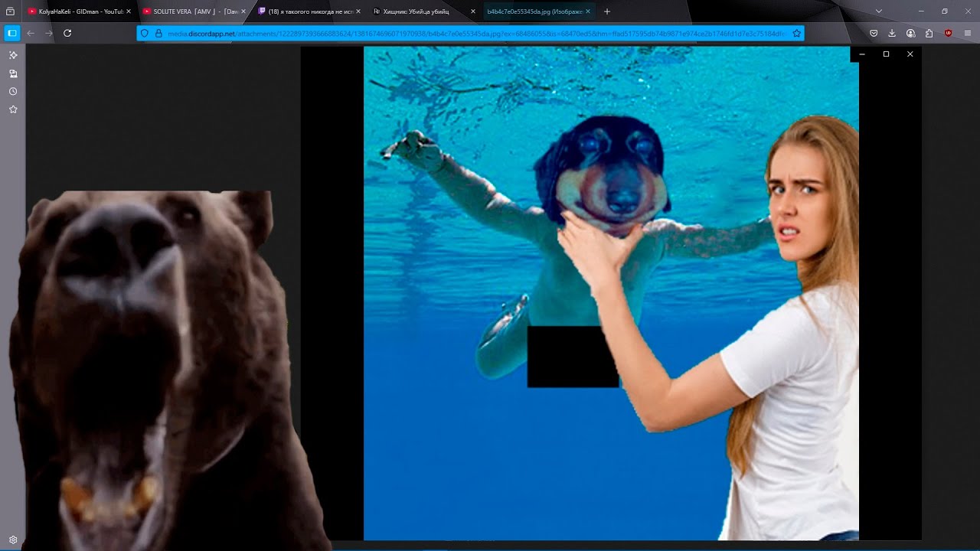Open sidebar settings gear icon
The image size is (980, 551).
(x=13, y=540)
